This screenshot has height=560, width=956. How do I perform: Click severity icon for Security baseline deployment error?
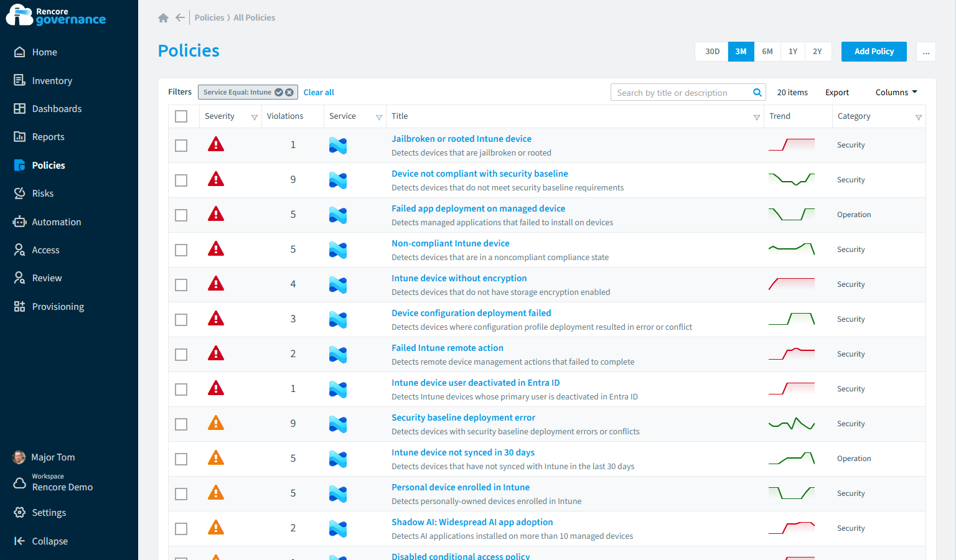216,423
